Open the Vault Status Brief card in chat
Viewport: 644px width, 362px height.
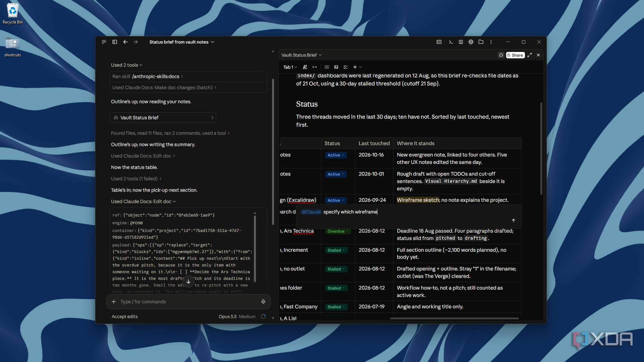coord(163,118)
